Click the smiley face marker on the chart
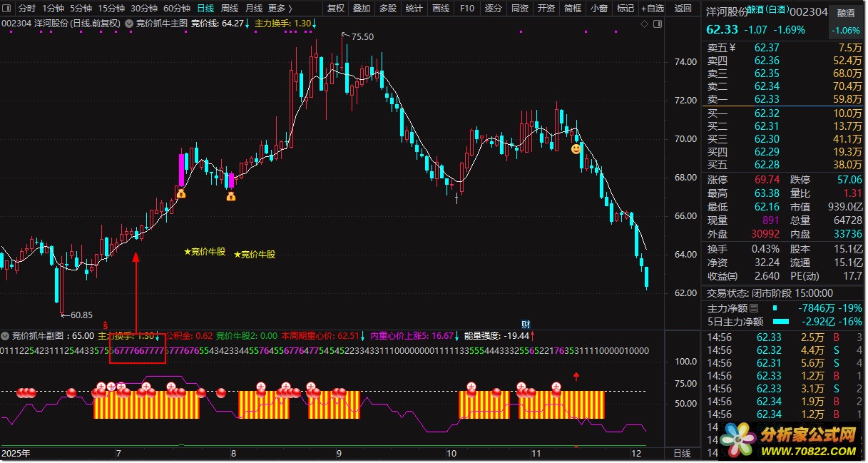This screenshot has height=463, width=868. pos(575,149)
